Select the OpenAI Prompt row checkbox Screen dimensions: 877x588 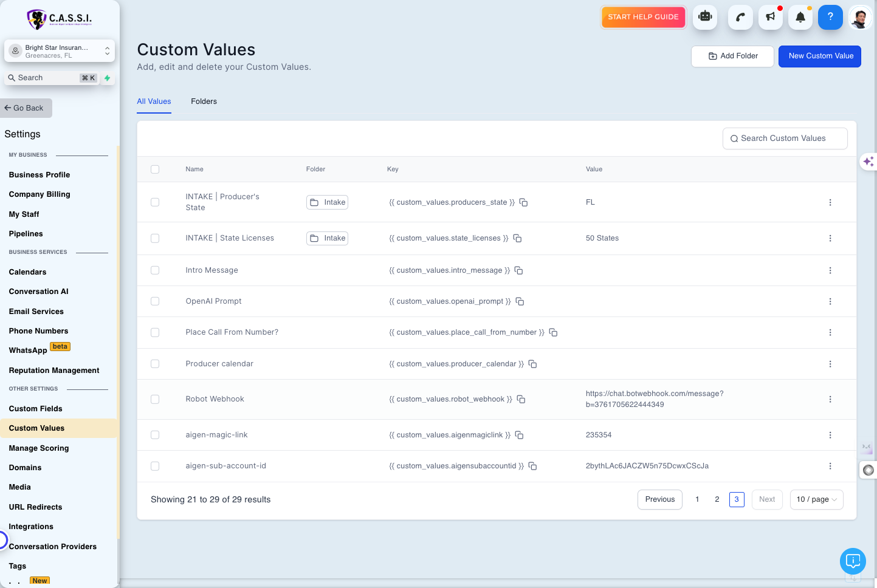[155, 301]
